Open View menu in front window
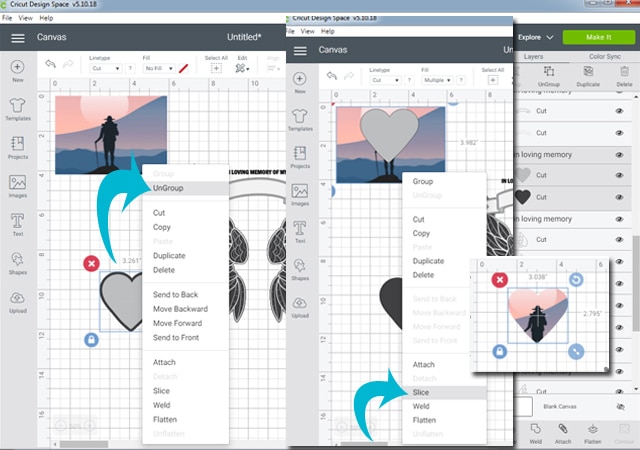Image resolution: width=640 pixels, height=450 pixels. coord(307,31)
